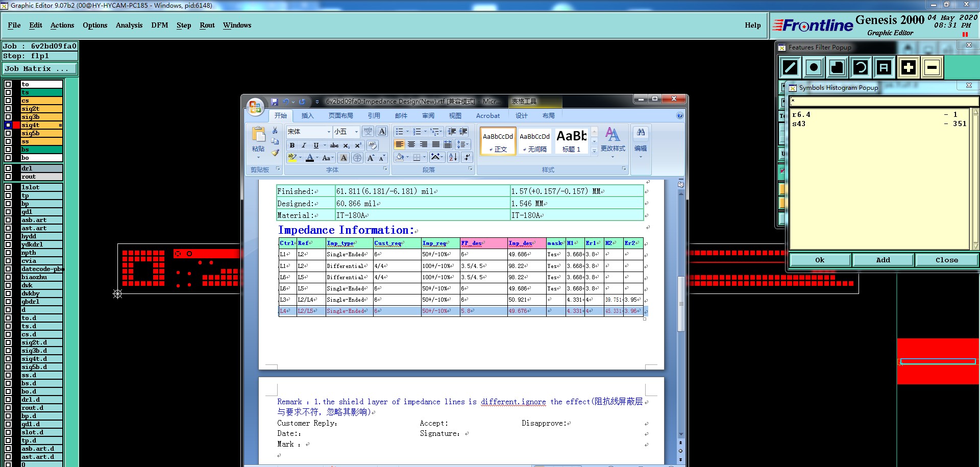The height and width of the screenshot is (467, 980).
Task: Toggle the arc feature filter icon
Action: (x=861, y=67)
